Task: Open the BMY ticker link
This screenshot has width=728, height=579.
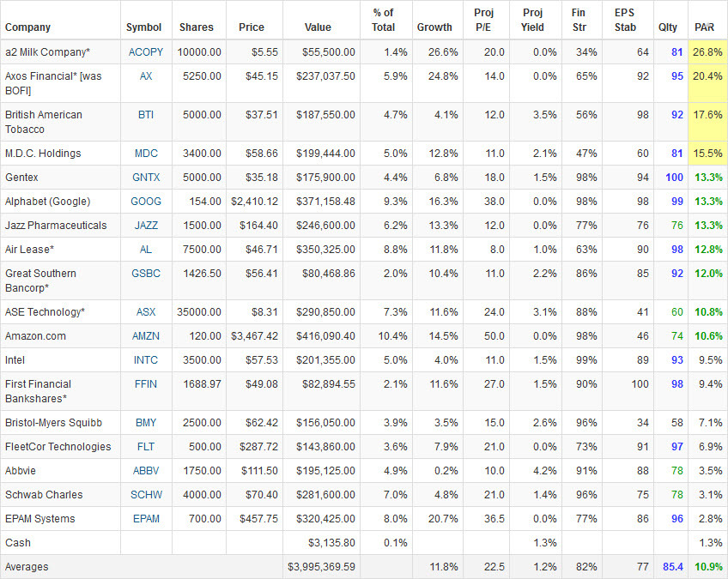Action: 146,423
